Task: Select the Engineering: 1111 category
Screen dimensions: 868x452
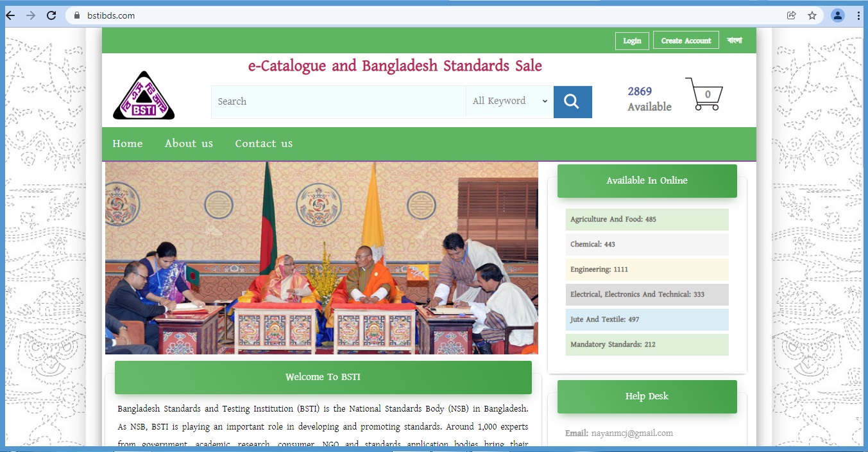Action: (647, 270)
